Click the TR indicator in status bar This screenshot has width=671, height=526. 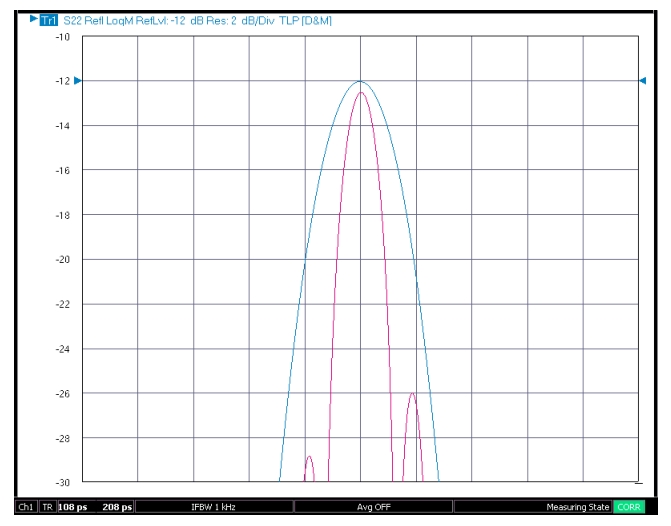pyautogui.click(x=47, y=507)
